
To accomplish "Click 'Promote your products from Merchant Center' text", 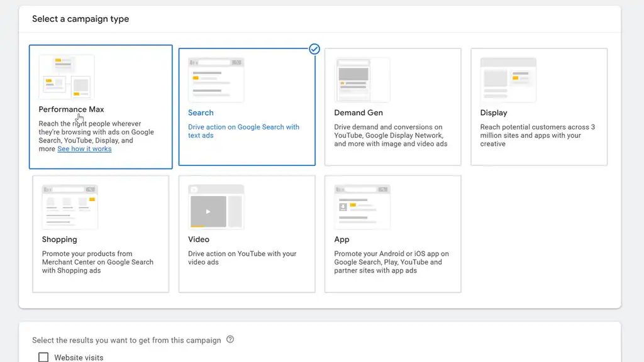I will point(97,262).
